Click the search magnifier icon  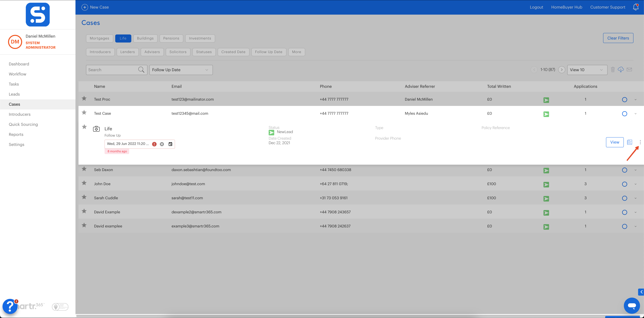click(141, 70)
